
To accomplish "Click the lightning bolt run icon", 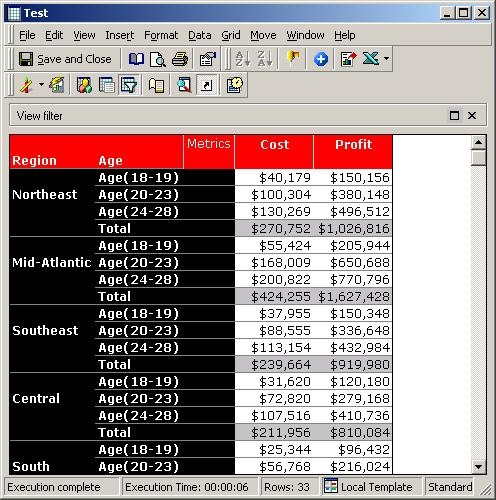I will tap(26, 85).
